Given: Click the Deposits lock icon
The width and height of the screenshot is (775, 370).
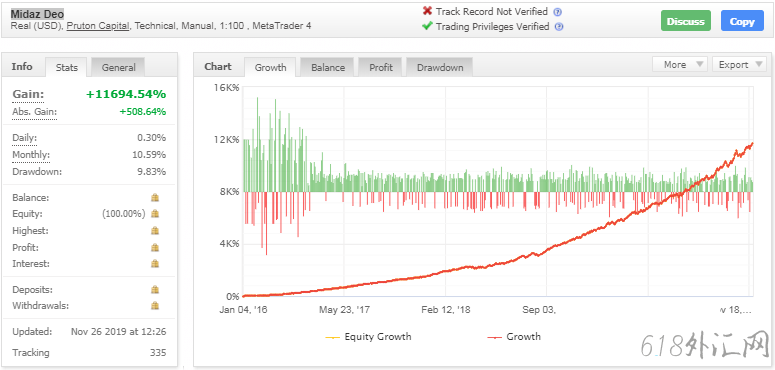Looking at the screenshot, I should coord(155,289).
